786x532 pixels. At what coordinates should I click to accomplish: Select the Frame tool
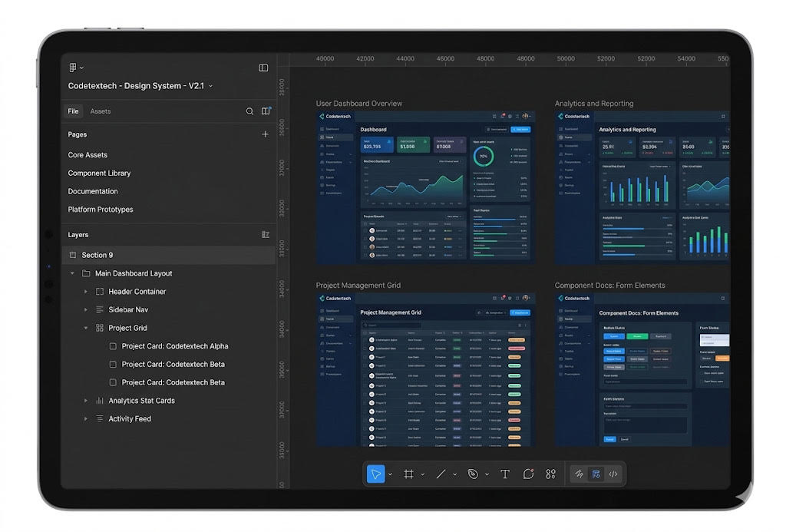click(408, 474)
